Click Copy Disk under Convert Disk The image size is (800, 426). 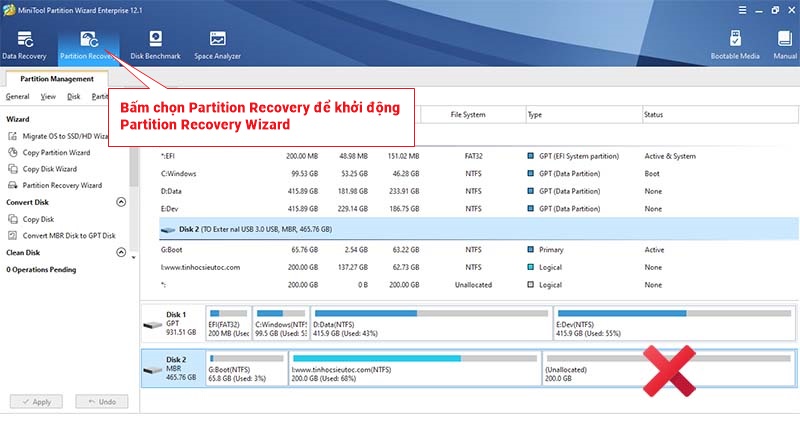(31, 219)
